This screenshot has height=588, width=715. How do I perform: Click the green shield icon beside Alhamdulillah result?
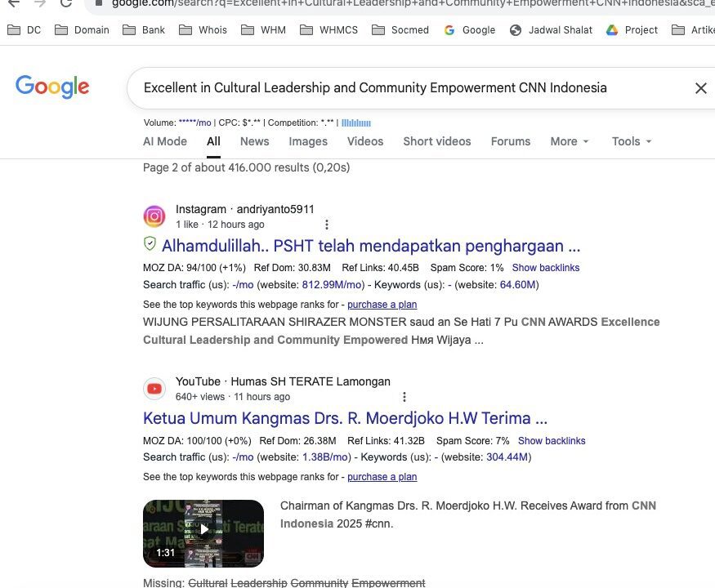click(150, 244)
